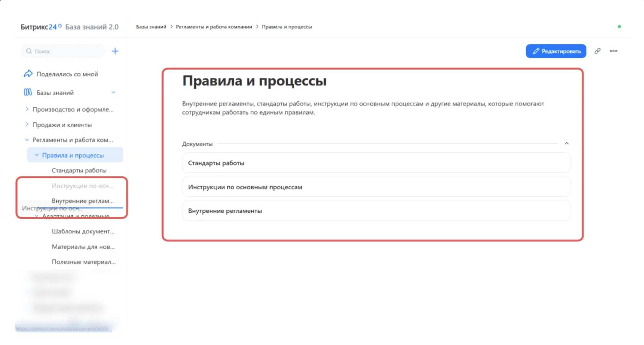Select Внутренние реглам... in sidebar tree

83,201
